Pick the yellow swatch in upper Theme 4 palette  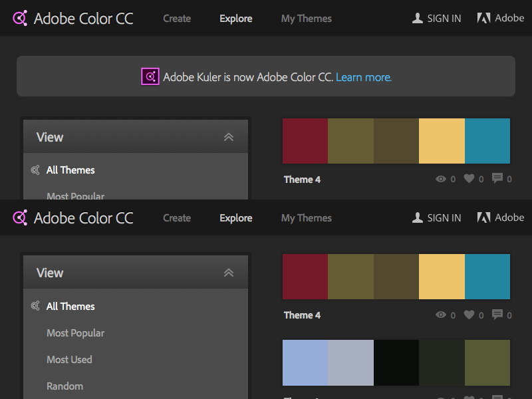pos(442,141)
